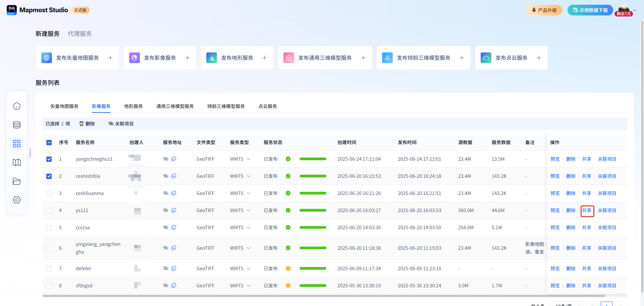Switch to 地形服务 tab
Image resolution: width=644 pixels, height=306 pixels.
pyautogui.click(x=133, y=106)
